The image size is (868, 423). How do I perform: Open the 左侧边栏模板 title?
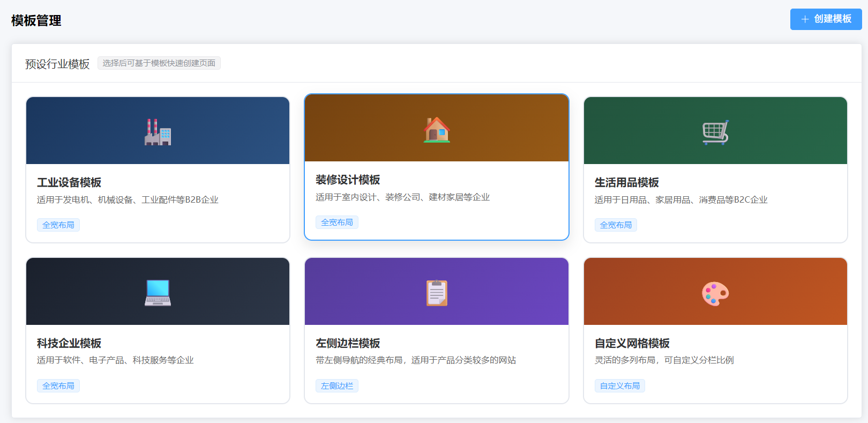(348, 343)
